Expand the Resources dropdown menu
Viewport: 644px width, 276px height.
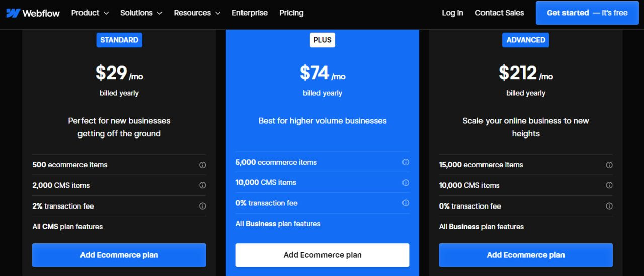tap(197, 13)
